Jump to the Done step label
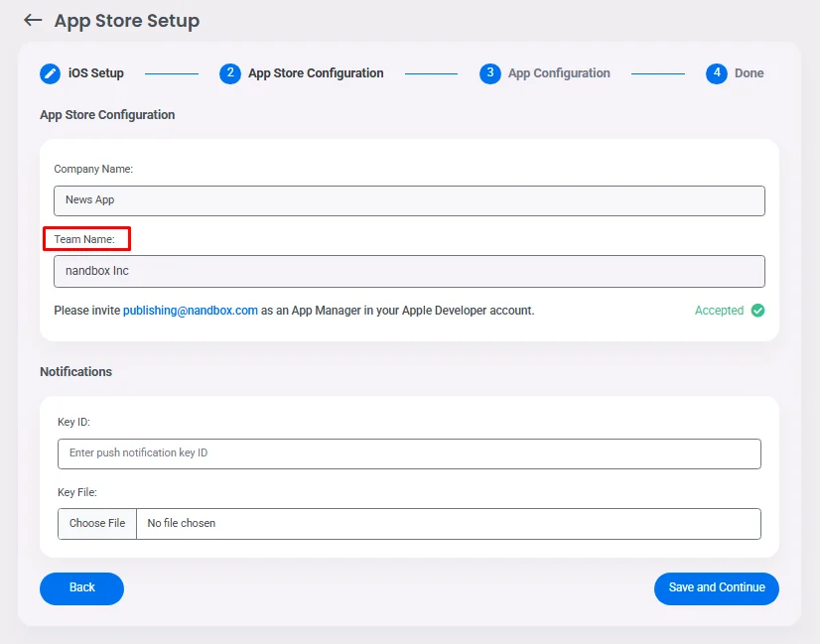This screenshot has width=820, height=644. click(749, 73)
